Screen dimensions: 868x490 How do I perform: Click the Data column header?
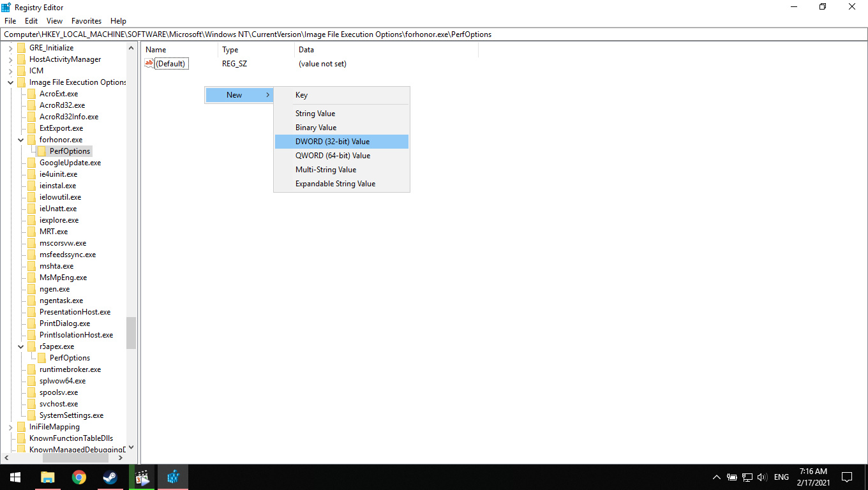point(306,50)
